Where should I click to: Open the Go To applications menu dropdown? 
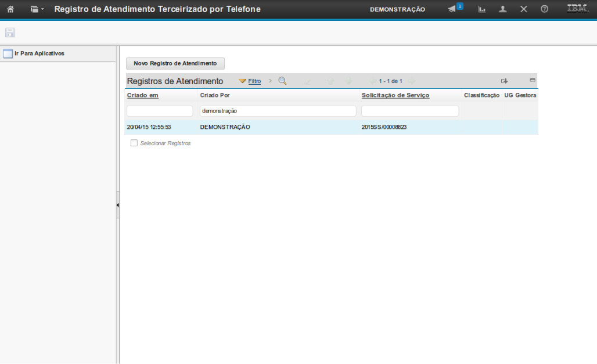[x=37, y=10]
